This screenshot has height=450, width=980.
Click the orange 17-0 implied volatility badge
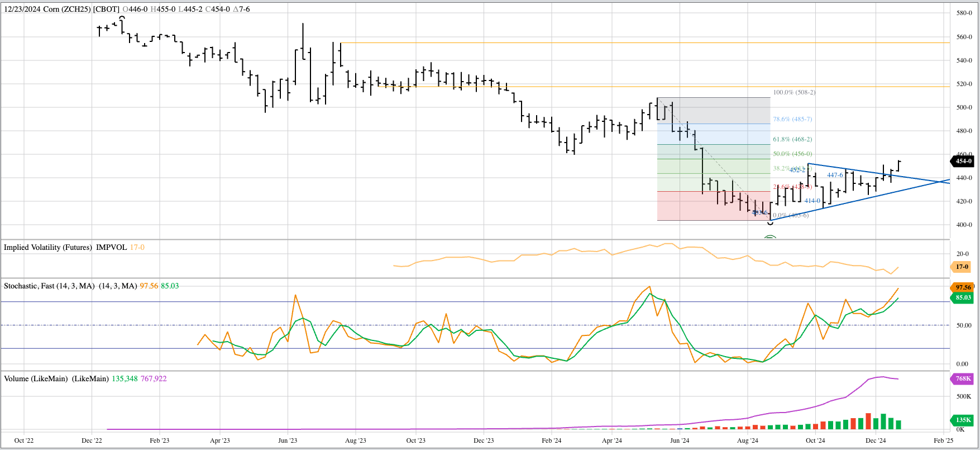tap(962, 267)
